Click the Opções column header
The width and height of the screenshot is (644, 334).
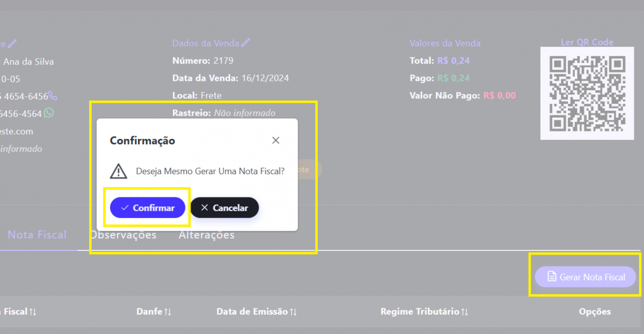point(595,311)
